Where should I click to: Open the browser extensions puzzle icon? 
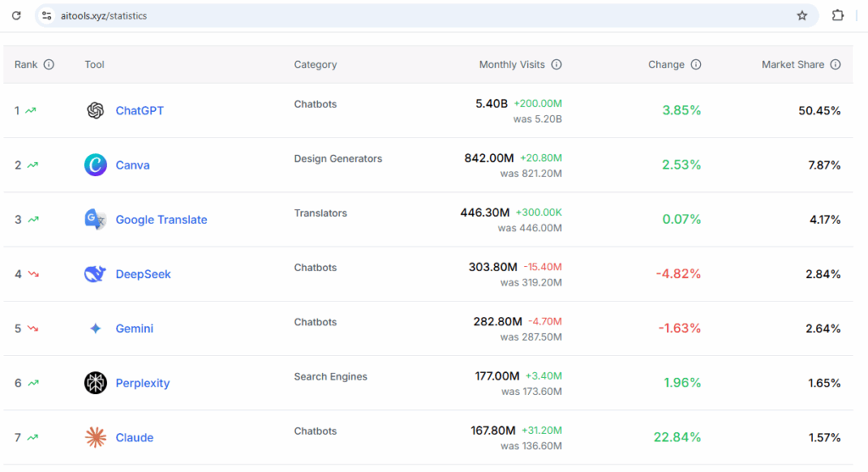point(837,15)
